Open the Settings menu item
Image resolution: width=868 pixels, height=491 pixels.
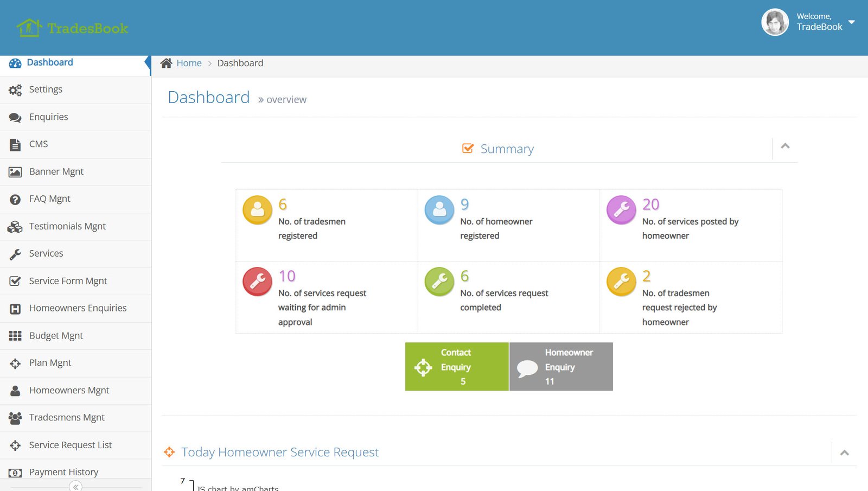point(75,90)
